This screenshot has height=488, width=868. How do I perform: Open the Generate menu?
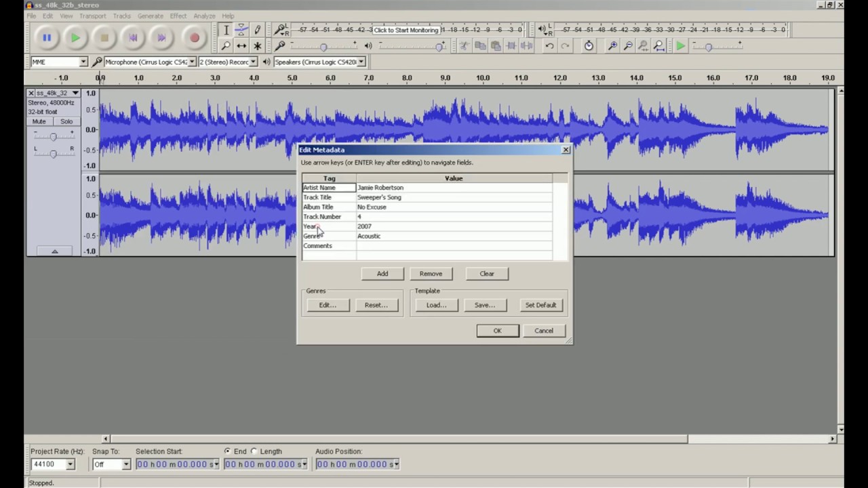coord(150,16)
